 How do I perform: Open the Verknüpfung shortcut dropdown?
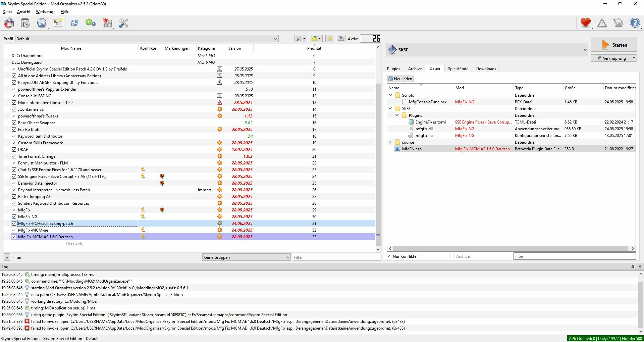634,58
